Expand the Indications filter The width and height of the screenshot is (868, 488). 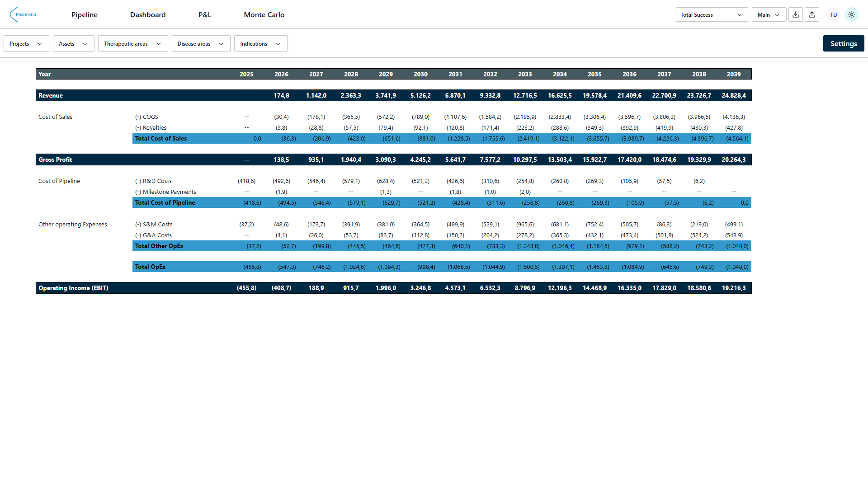(260, 43)
